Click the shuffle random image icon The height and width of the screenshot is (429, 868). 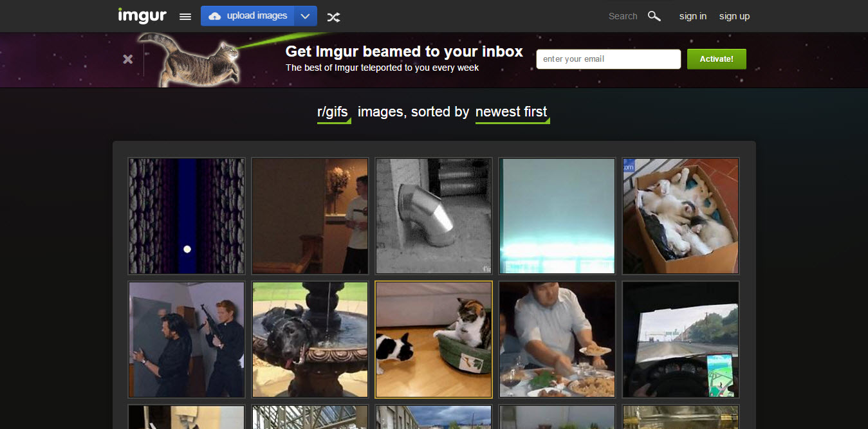click(x=333, y=17)
